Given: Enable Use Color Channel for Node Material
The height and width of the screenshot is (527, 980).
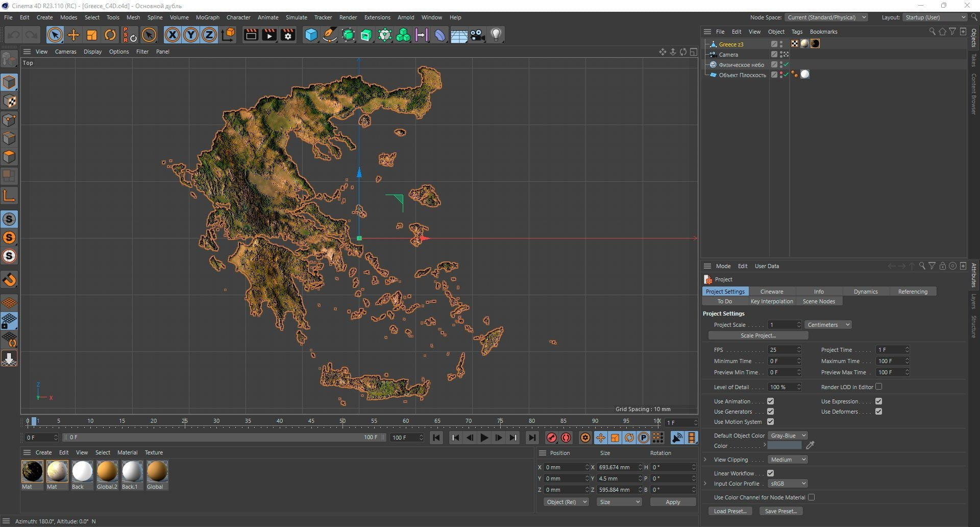Looking at the screenshot, I should click(811, 497).
